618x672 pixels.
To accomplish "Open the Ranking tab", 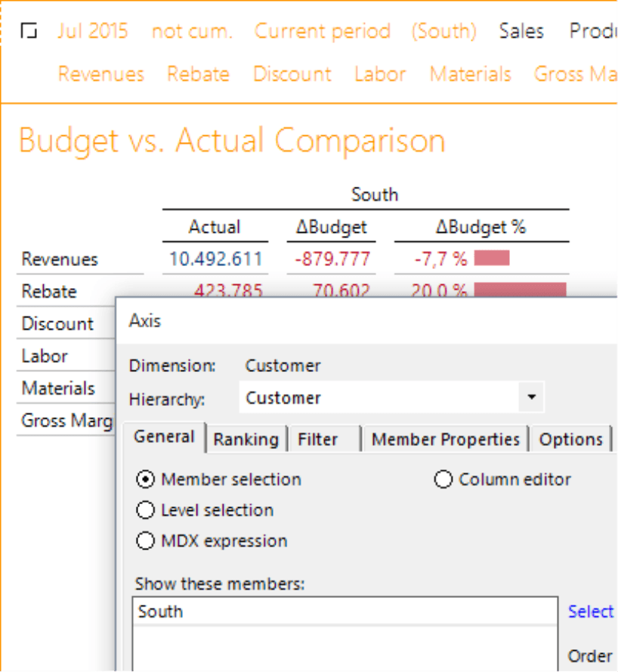I will click(x=246, y=439).
